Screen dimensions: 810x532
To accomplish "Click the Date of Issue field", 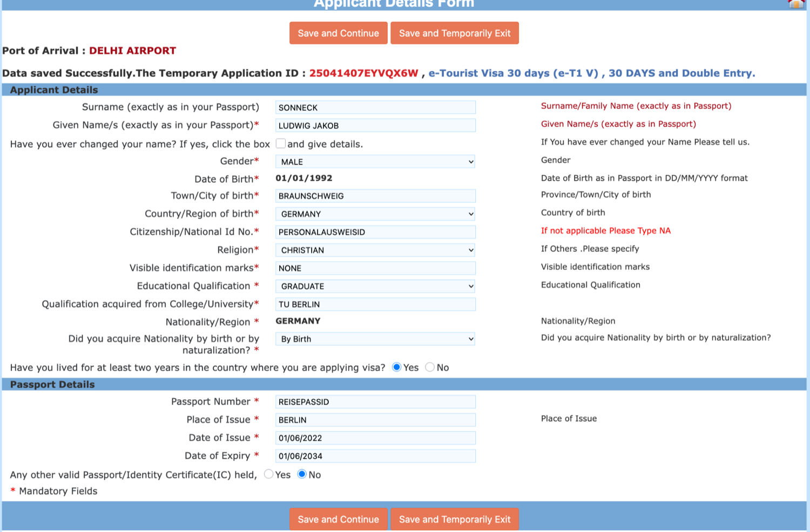I will pyautogui.click(x=375, y=438).
